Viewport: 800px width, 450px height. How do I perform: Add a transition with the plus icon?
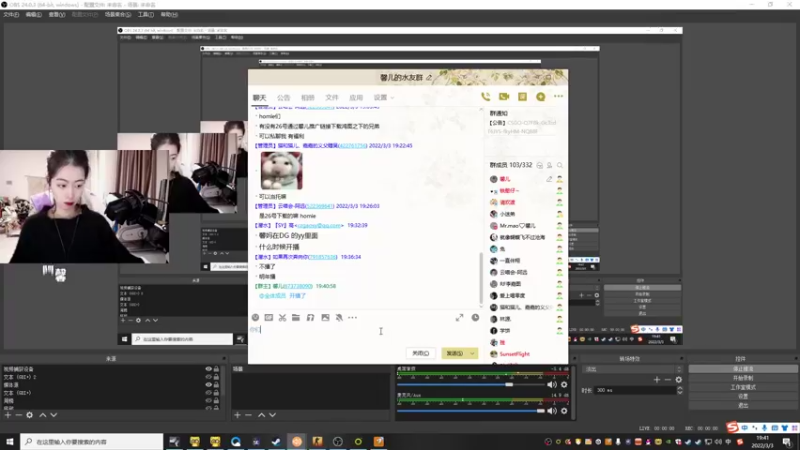coord(657,380)
